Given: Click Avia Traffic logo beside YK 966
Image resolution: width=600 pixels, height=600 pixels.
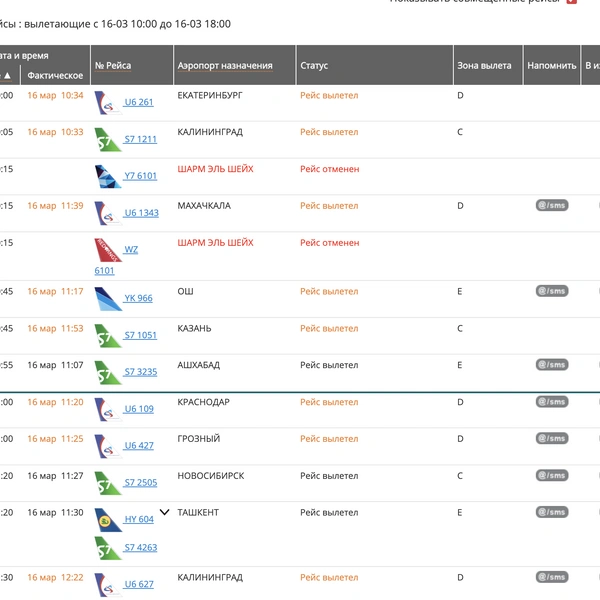Looking at the screenshot, I should coord(108,298).
